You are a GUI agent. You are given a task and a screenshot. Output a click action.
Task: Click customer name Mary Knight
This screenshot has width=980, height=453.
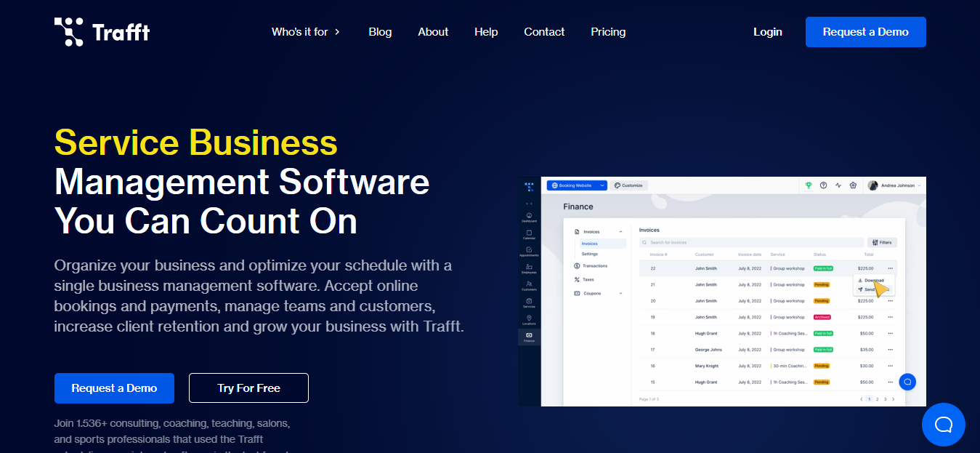click(707, 366)
